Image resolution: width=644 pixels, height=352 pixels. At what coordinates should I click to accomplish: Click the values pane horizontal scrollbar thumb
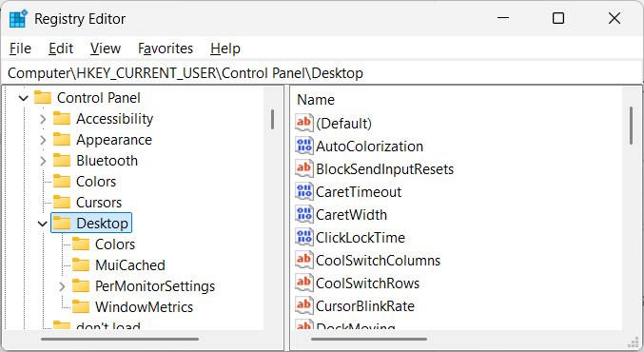[x=369, y=340]
